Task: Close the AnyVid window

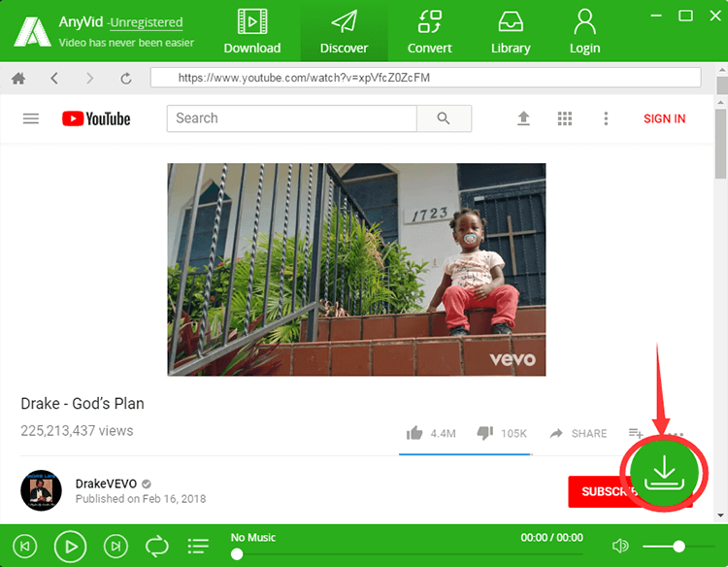Action: pyautogui.click(x=715, y=16)
